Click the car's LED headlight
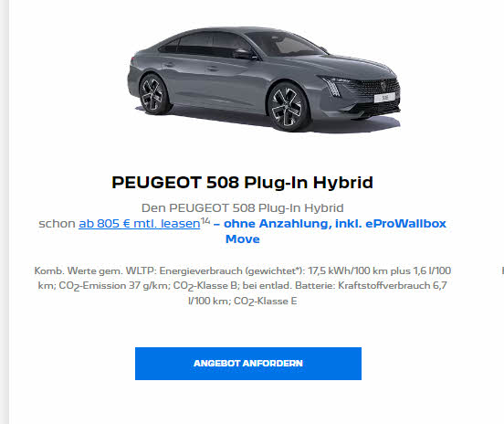 coord(331,85)
